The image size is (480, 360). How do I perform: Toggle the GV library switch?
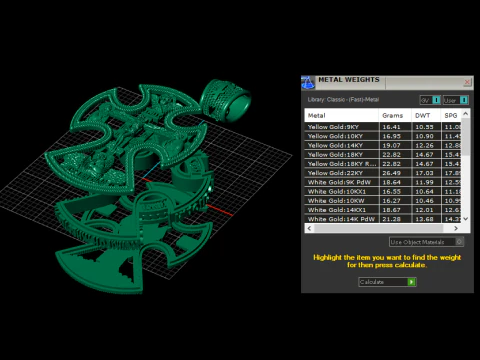[430, 100]
